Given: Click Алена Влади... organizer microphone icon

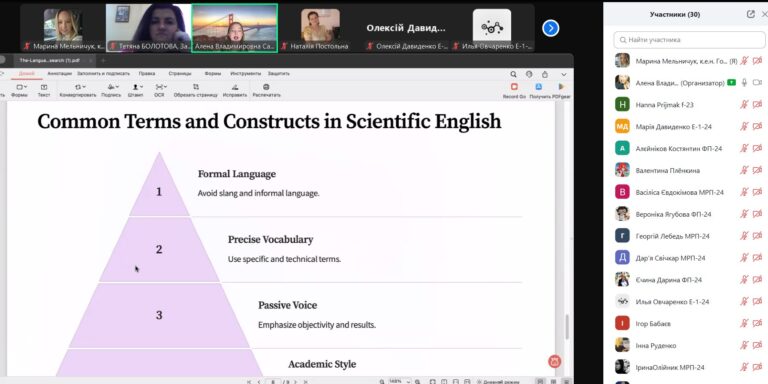Looking at the screenshot, I should click(x=744, y=82).
